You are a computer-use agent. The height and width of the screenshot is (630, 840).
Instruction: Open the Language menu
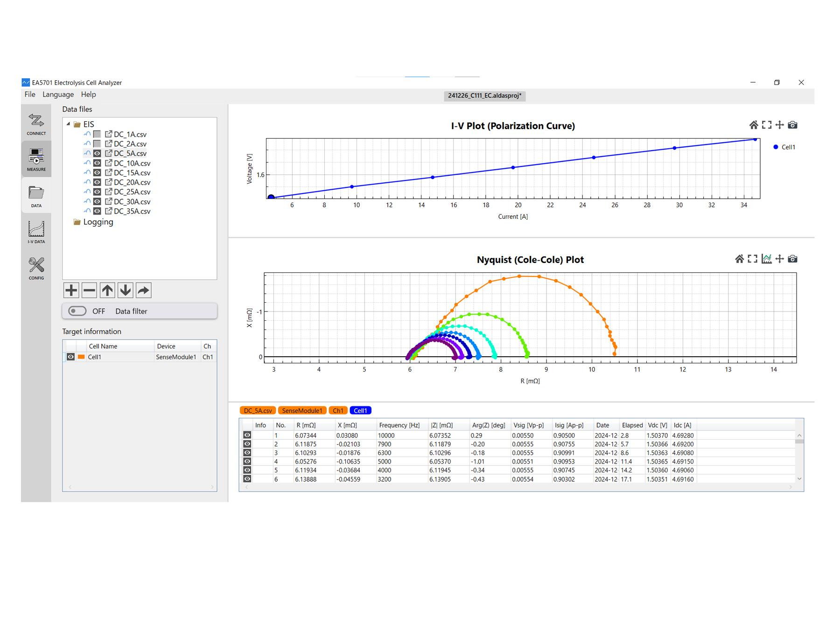click(x=58, y=94)
